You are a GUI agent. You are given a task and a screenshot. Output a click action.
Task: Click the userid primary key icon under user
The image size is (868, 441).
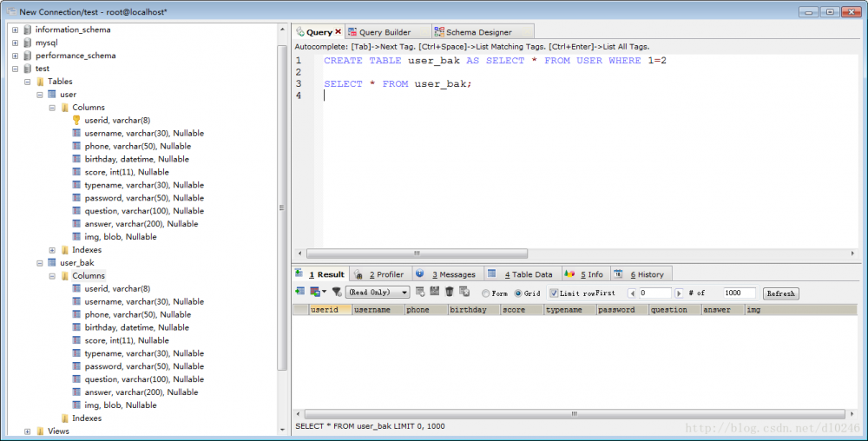(76, 121)
